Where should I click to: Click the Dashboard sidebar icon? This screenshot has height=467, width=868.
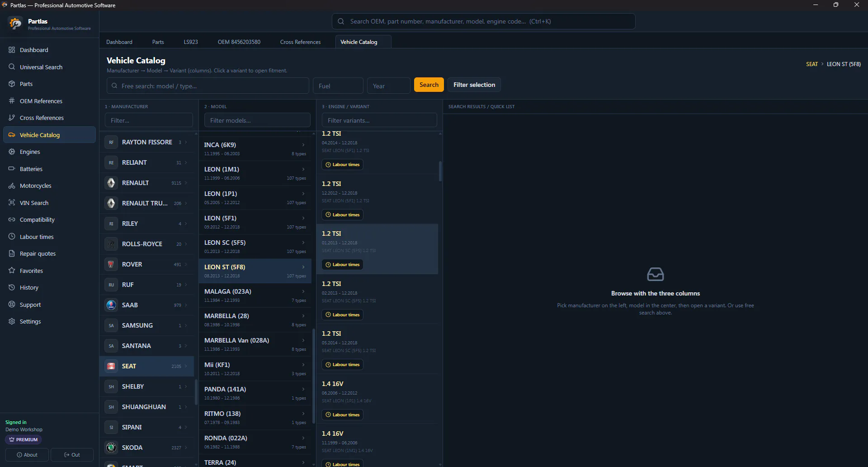[x=12, y=50]
